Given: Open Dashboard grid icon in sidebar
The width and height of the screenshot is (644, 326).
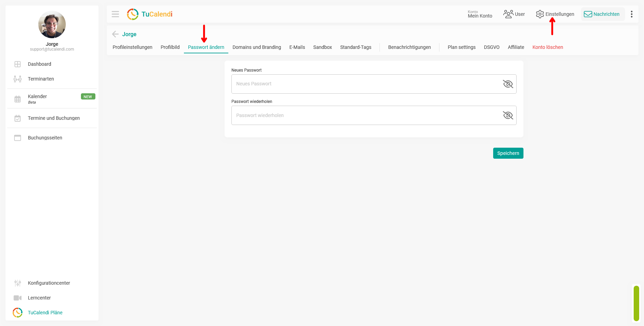Looking at the screenshot, I should 18,64.
